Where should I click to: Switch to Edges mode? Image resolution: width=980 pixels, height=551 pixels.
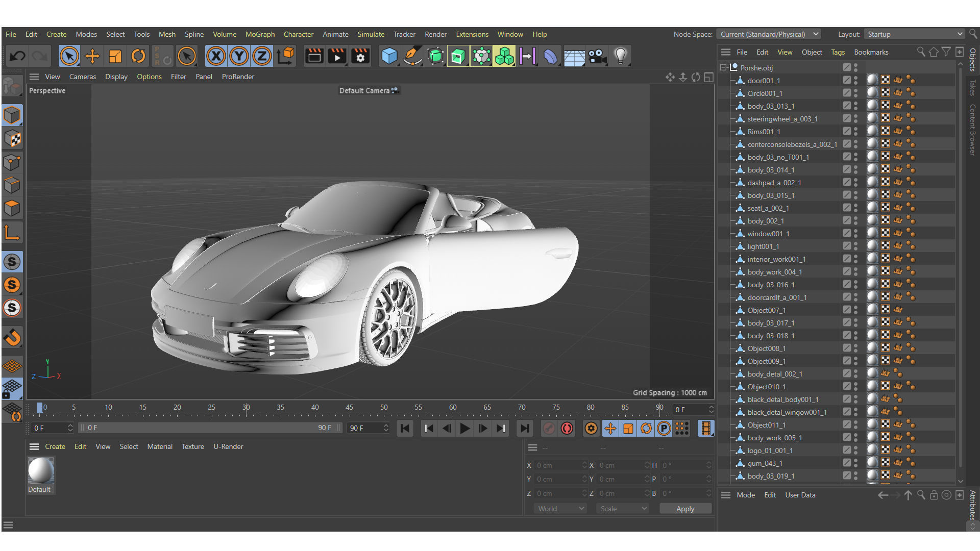click(x=12, y=185)
